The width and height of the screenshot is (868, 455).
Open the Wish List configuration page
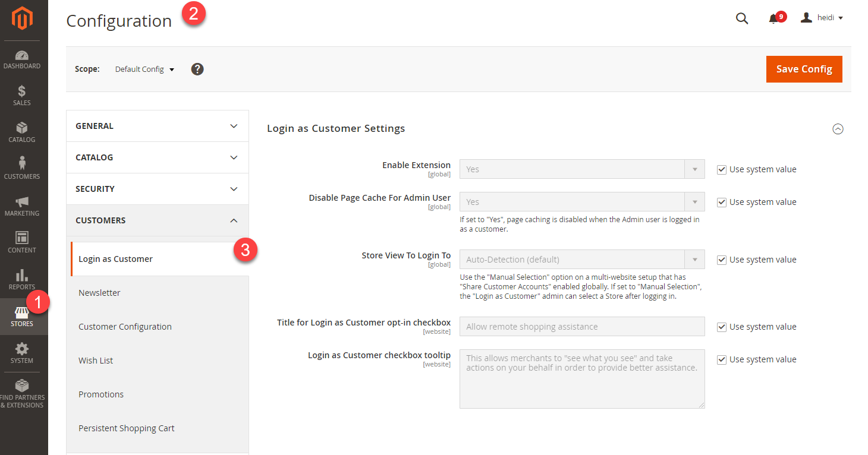(96, 360)
